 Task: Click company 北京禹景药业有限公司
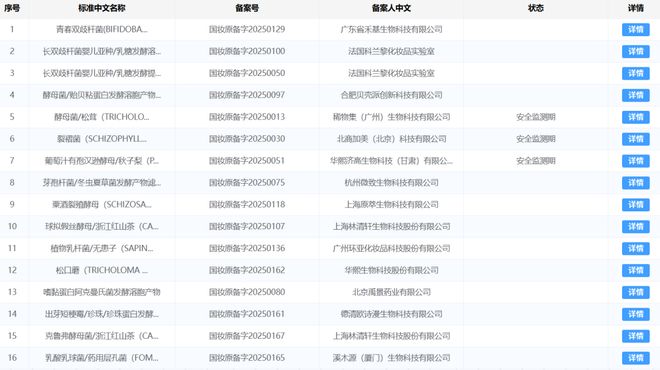(391, 292)
